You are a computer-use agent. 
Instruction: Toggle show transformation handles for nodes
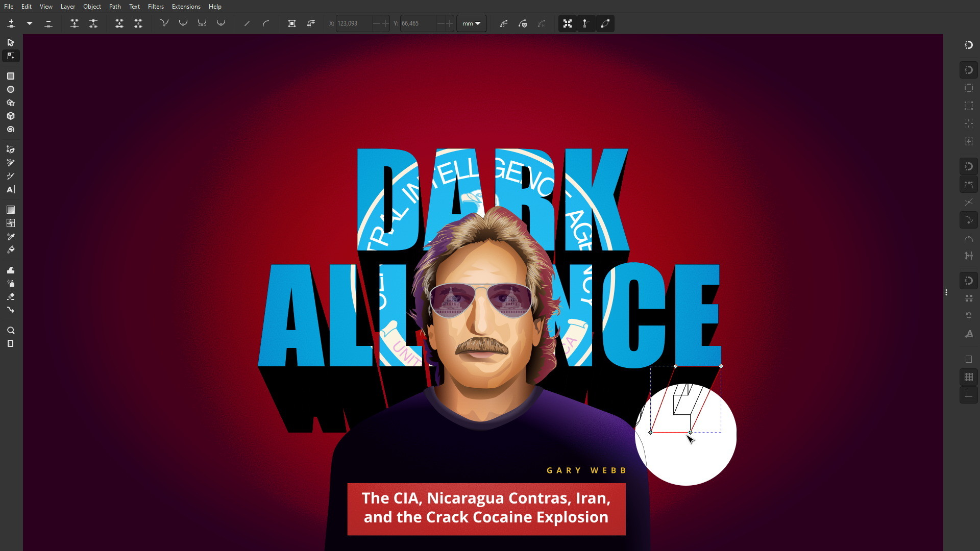coord(567,23)
